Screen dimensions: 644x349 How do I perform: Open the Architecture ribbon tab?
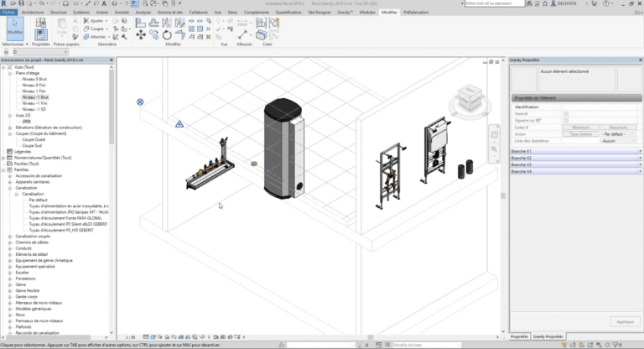pos(32,13)
